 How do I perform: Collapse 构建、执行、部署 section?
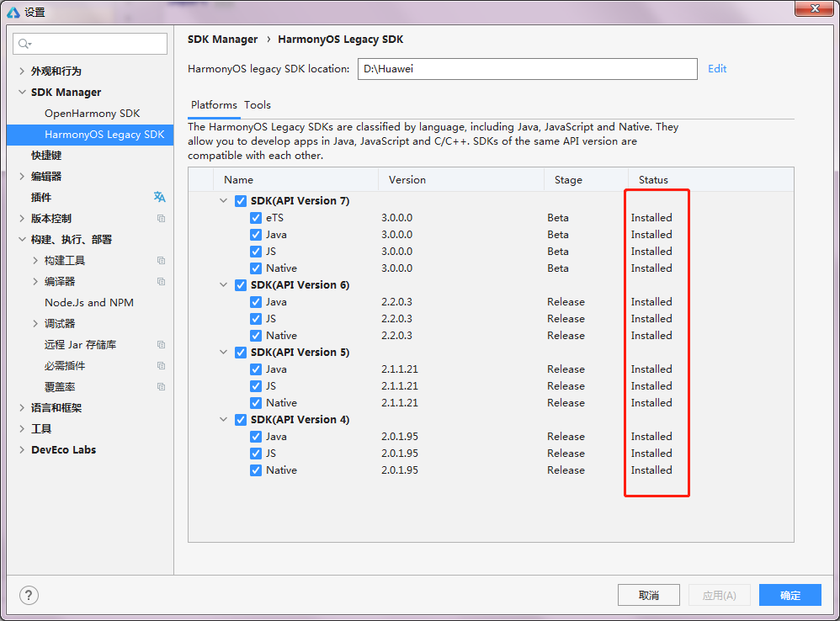tap(22, 239)
